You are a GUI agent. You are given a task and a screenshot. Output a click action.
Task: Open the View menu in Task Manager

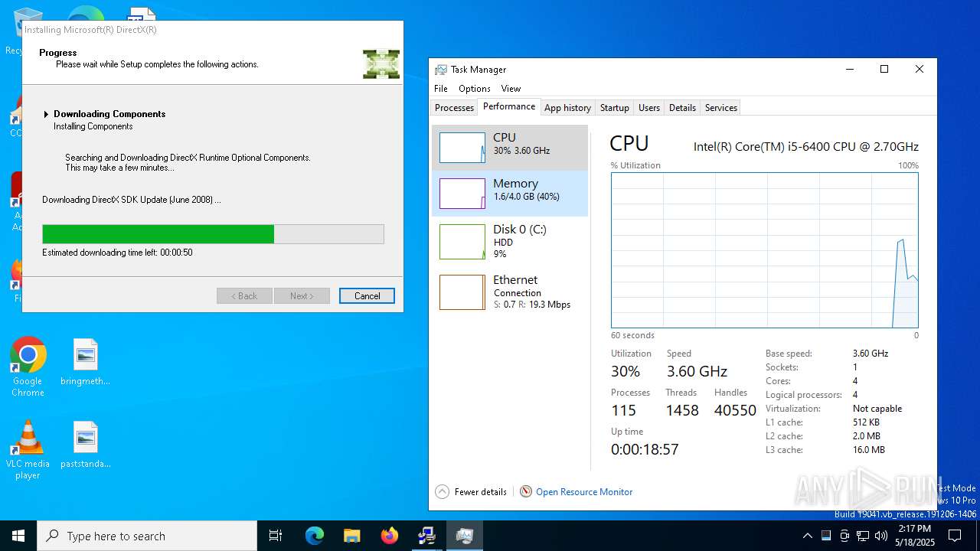click(511, 89)
